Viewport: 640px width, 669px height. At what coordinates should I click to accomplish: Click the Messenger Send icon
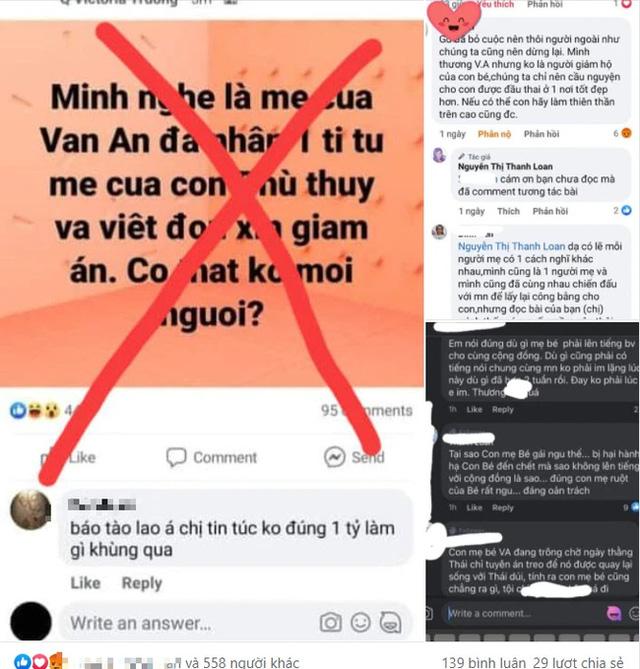click(335, 457)
